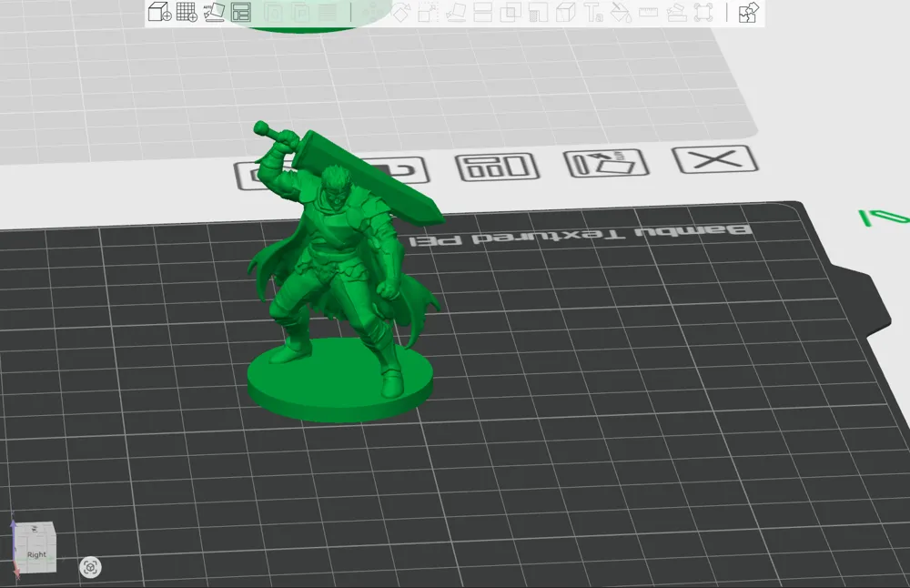
Task: Open the Seam painting cube icon
Action: [565, 12]
